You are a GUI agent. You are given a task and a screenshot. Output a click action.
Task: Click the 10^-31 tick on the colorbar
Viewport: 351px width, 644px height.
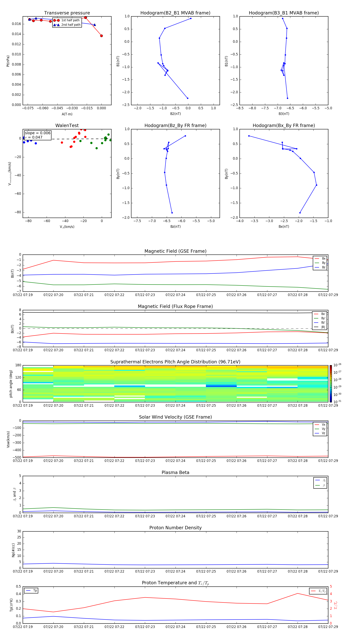tap(337, 402)
